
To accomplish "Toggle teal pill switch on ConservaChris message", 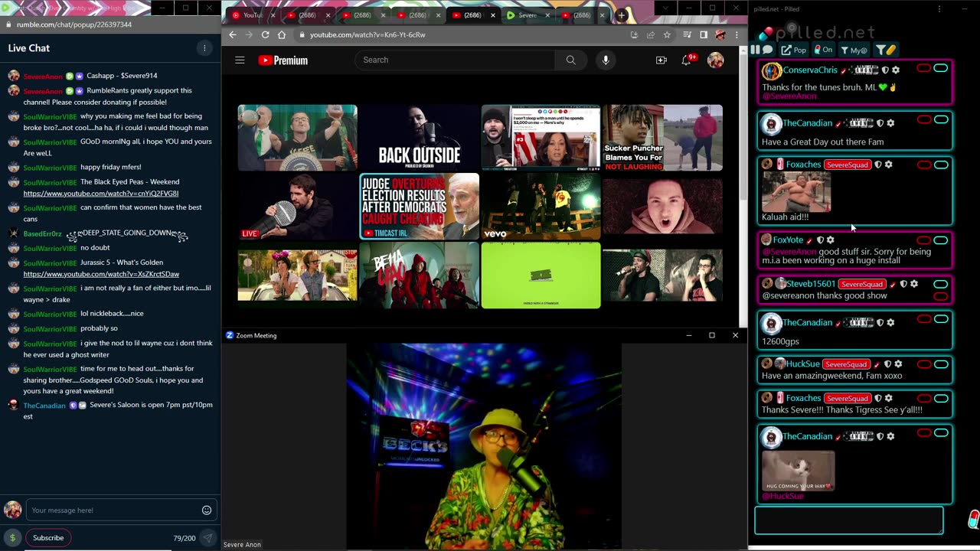I will click(x=940, y=69).
